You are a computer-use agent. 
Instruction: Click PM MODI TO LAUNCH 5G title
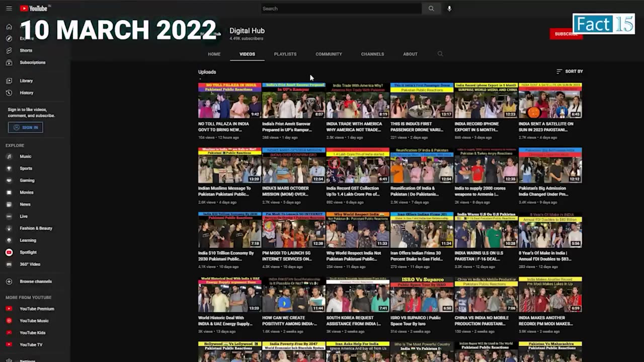click(x=287, y=256)
